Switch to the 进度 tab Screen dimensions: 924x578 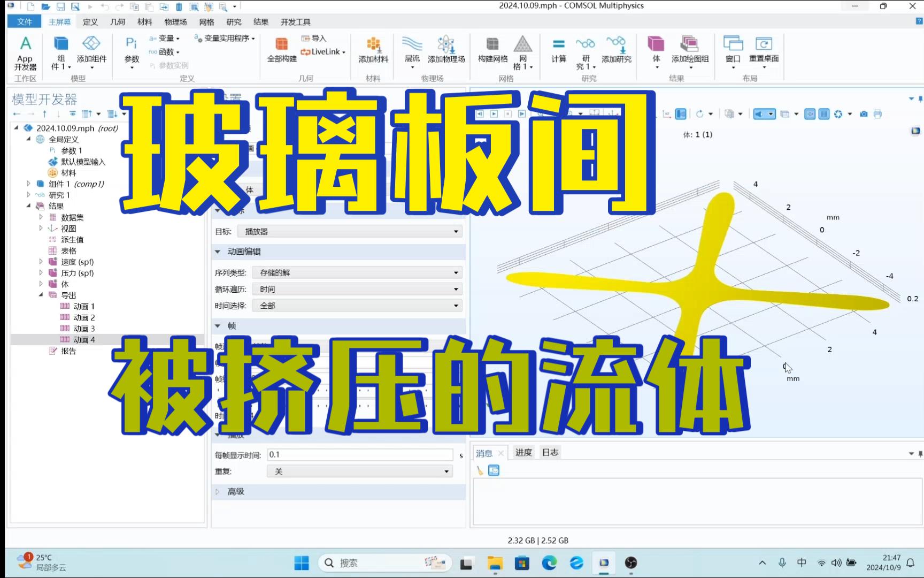coord(523,452)
